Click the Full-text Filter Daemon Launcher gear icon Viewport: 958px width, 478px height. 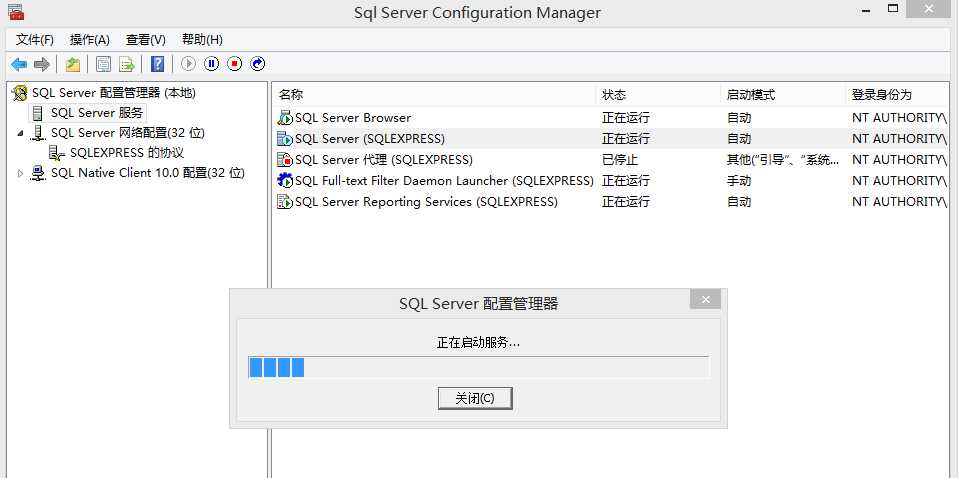pyautogui.click(x=285, y=181)
